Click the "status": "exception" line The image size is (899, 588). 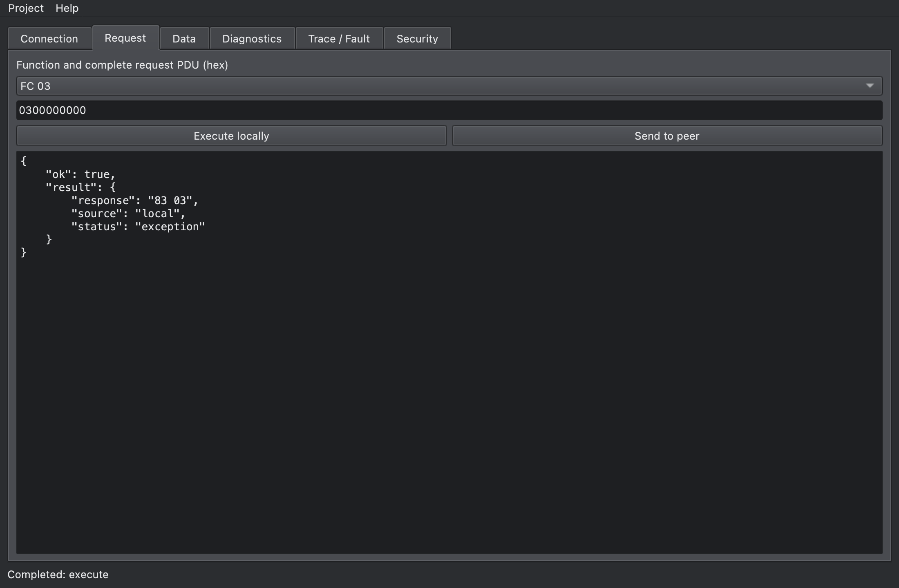coord(138,227)
